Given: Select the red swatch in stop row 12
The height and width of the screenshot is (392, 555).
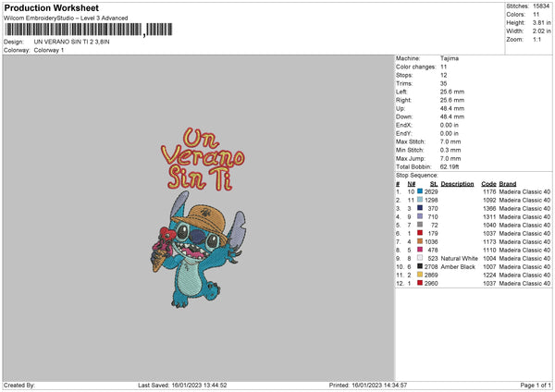Looking at the screenshot, I should [x=420, y=283].
